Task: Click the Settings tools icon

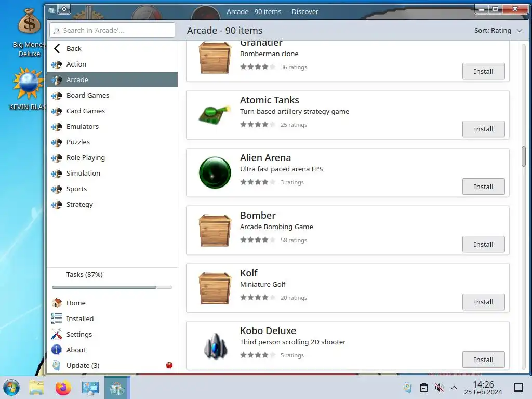Action: pyautogui.click(x=57, y=334)
